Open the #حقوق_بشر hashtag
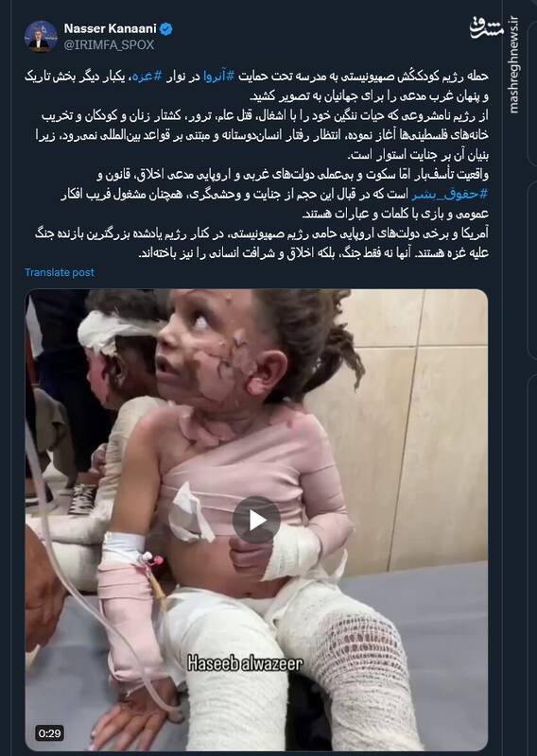Image resolution: width=537 pixels, height=756 pixels. coord(450,194)
